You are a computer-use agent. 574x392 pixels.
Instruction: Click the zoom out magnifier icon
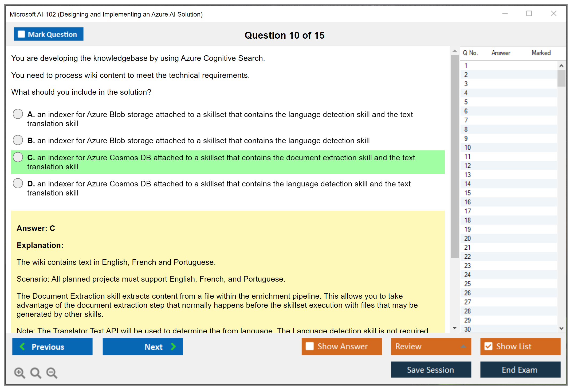[52, 373]
